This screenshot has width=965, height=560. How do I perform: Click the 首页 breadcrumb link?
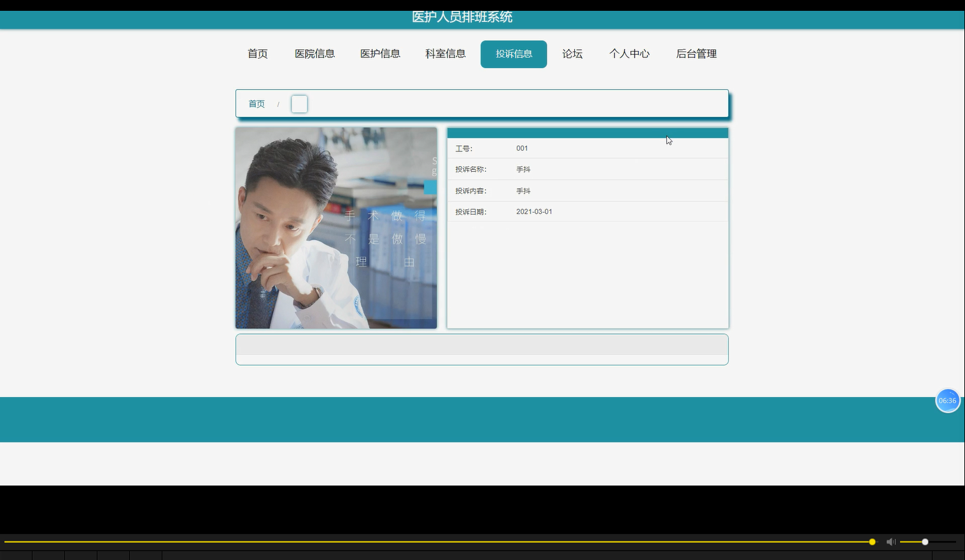257,104
